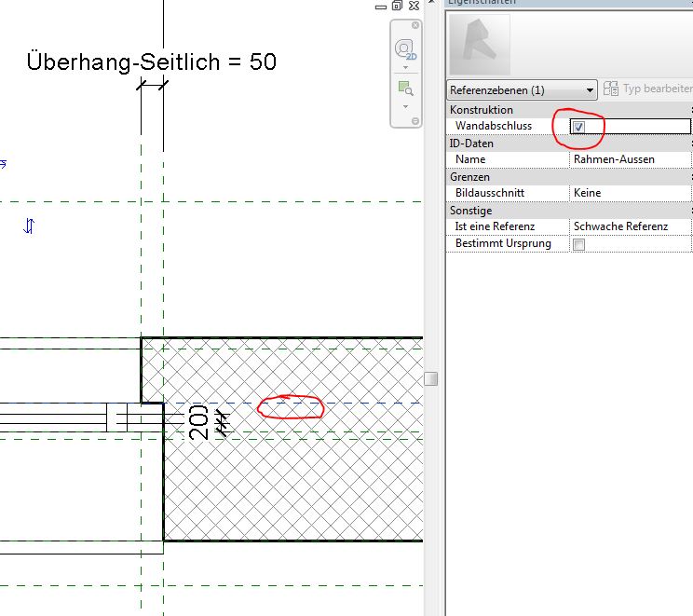Open the Referenzebenen (1) type selector dropdown
Screen dimensions: 693x616
pos(522,90)
